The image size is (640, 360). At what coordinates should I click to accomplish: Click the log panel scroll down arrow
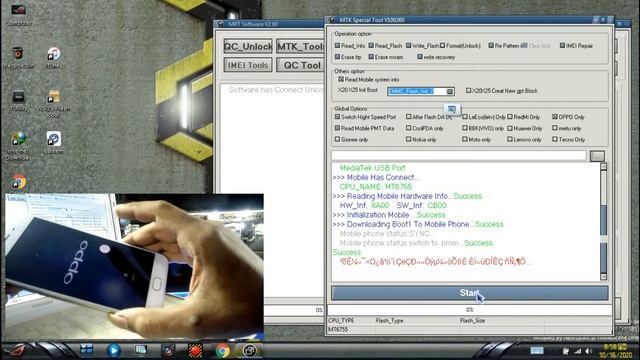point(603,277)
